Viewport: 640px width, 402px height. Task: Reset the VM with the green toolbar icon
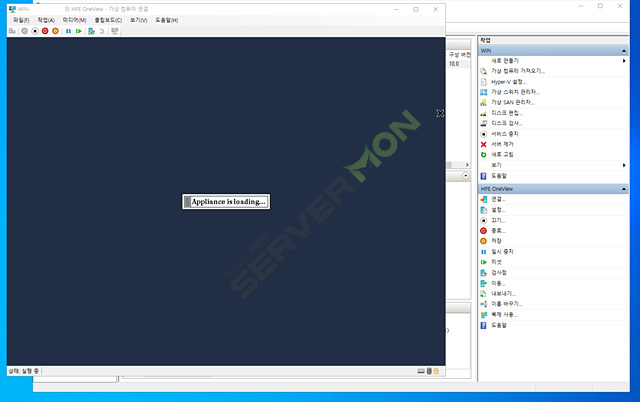point(78,31)
